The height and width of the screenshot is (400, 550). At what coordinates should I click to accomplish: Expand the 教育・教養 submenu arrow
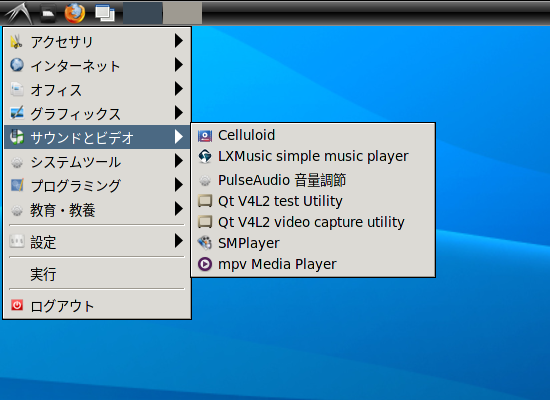(179, 208)
